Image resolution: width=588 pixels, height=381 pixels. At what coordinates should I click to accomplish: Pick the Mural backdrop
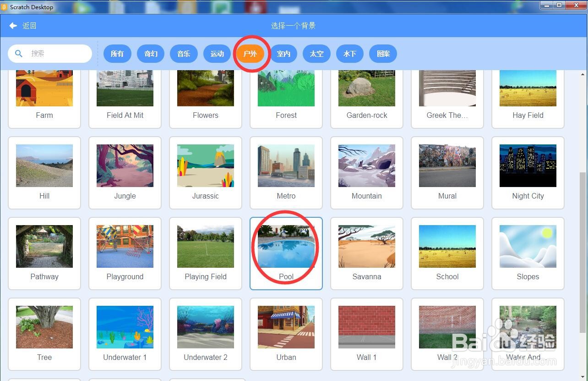pos(447,173)
